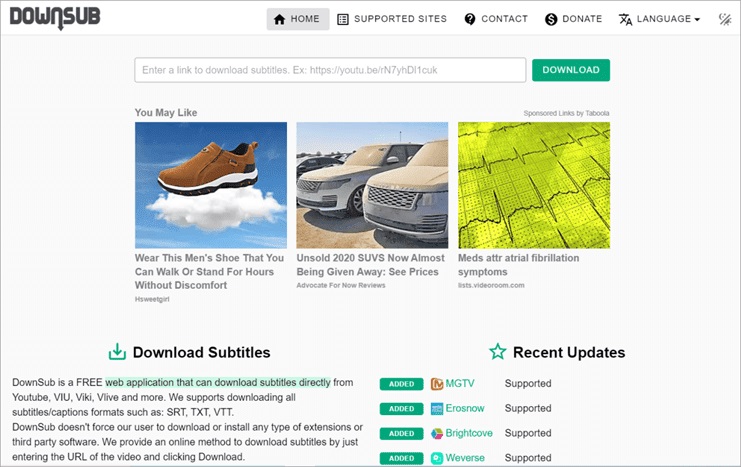This screenshot has height=467, width=741.
Task: Click the Erosnow site icon
Action: tap(437, 409)
